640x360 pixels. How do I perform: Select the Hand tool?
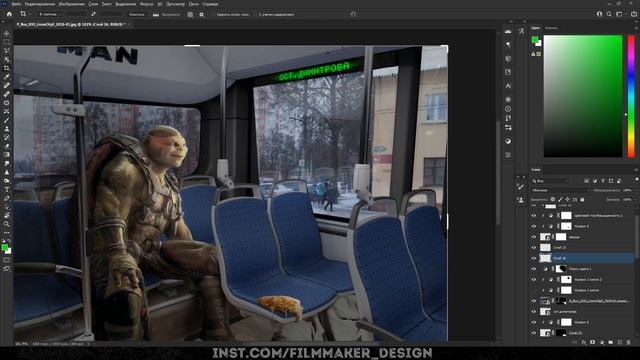pos(7,215)
